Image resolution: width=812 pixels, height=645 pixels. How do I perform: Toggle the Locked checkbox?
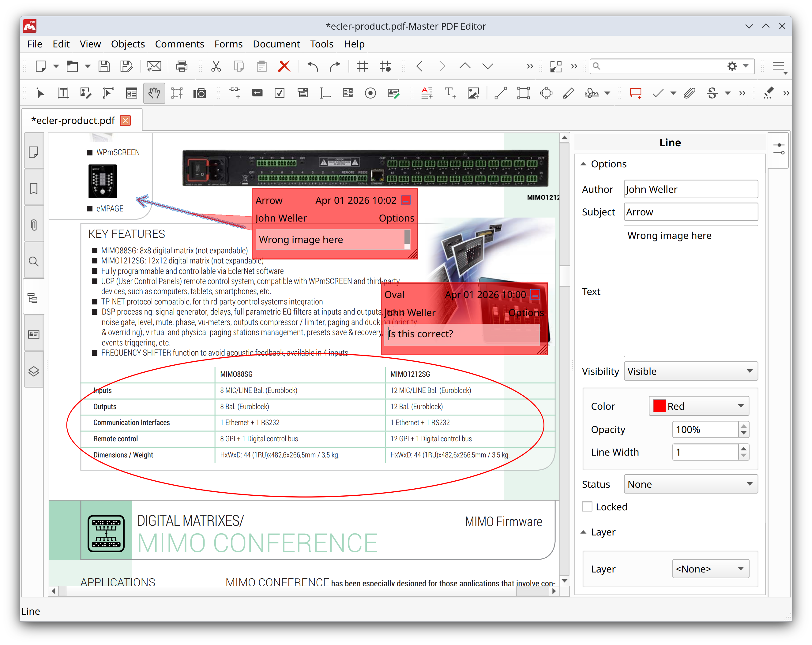click(x=587, y=506)
